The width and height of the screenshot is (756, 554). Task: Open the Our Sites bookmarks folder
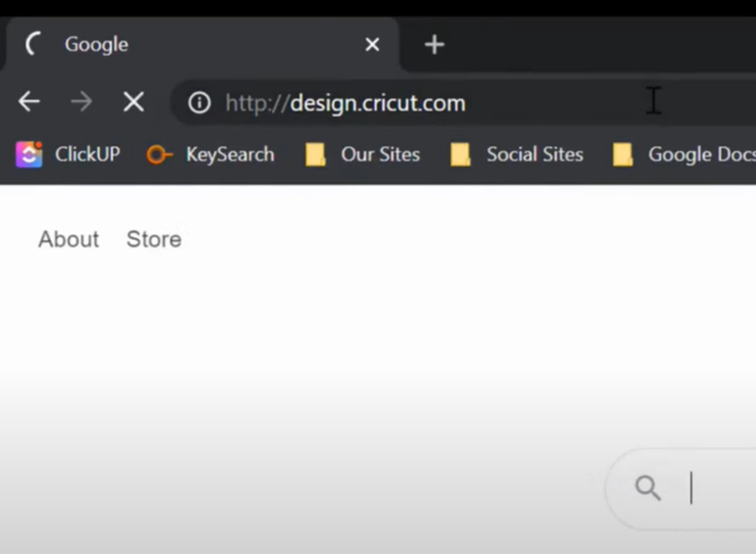[380, 154]
